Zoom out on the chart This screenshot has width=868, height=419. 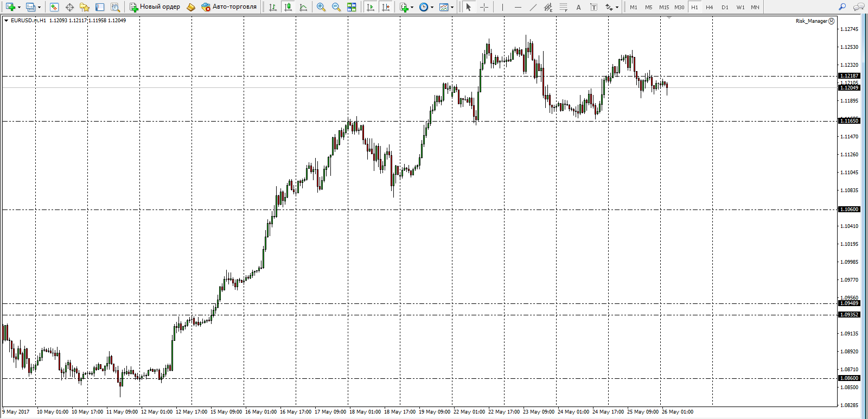[336, 7]
